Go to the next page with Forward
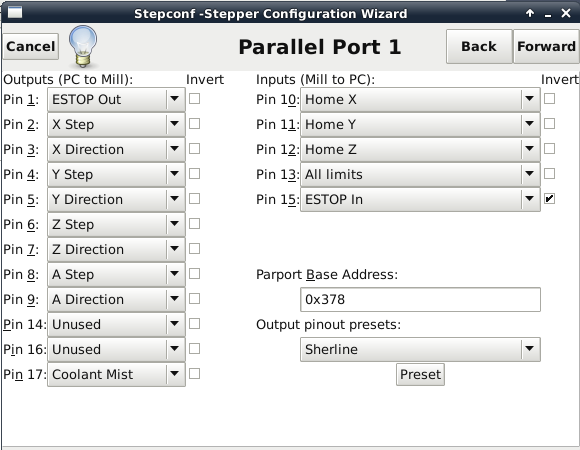The height and width of the screenshot is (450, 580). tap(546, 47)
